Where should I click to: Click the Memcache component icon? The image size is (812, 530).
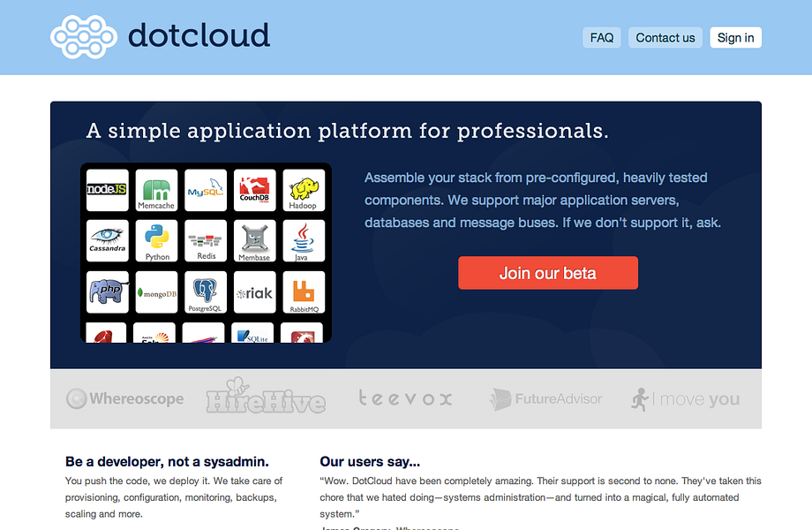coord(156,189)
